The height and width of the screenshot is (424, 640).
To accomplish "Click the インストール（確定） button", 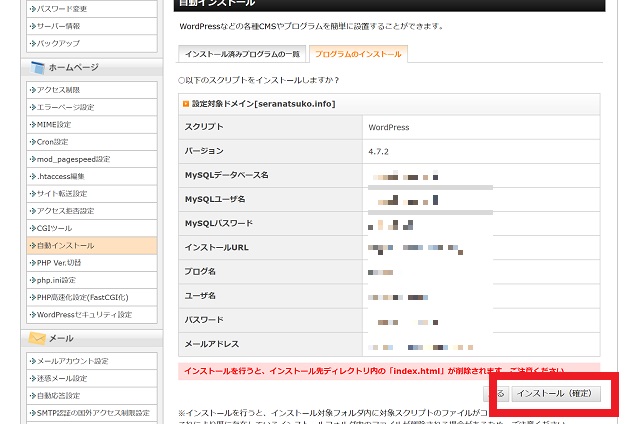I will (x=556, y=393).
